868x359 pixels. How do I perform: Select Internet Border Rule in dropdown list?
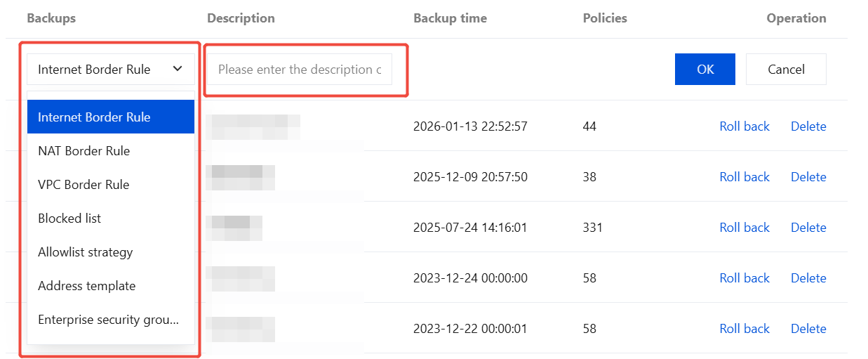click(x=110, y=117)
